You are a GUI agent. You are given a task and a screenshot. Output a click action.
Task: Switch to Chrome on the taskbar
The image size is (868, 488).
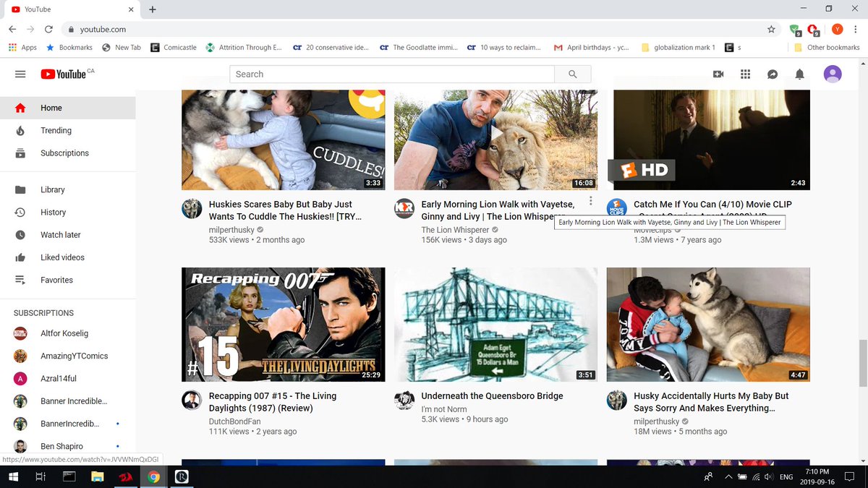click(x=153, y=476)
